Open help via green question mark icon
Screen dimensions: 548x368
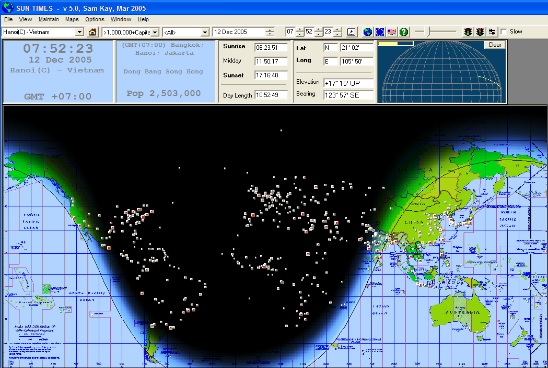(404, 32)
